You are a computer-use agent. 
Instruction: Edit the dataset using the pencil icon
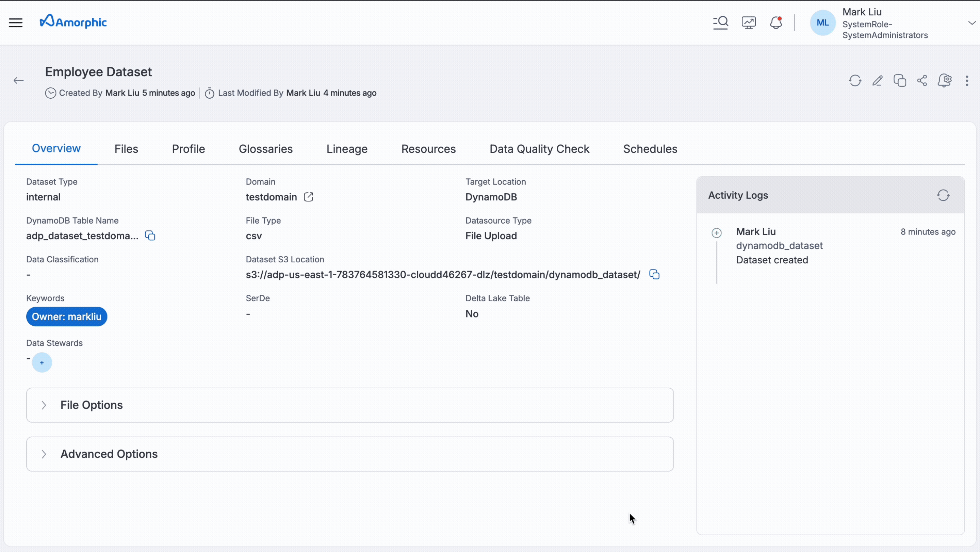click(x=877, y=81)
